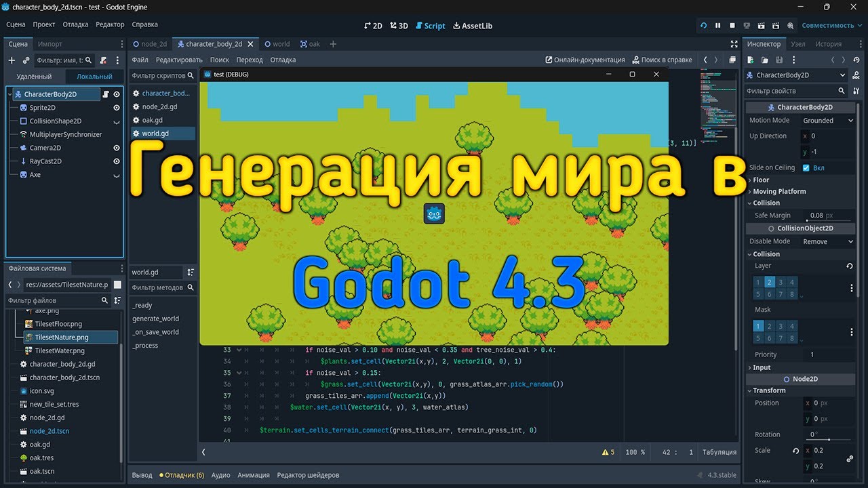Toggle Scale ratio lock chain icon

point(850,459)
